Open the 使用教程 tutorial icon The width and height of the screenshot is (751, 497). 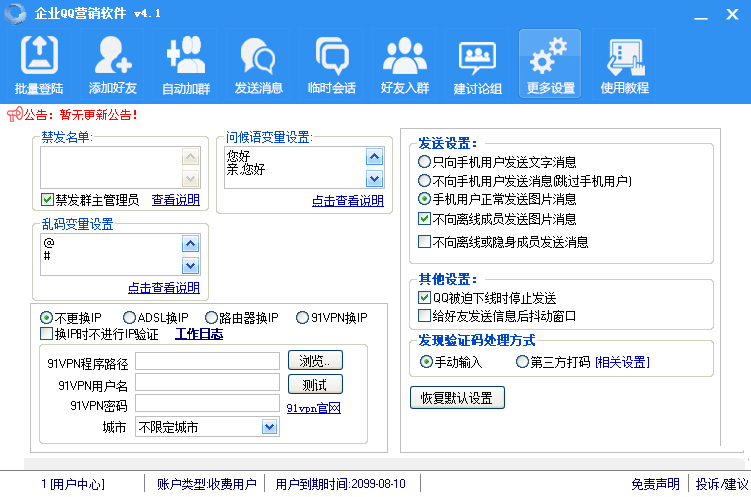625,64
